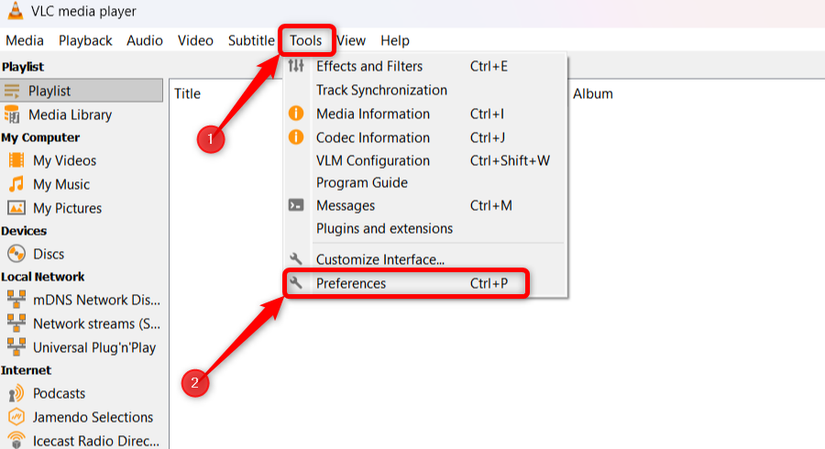Click the Effects and Filters equalizer icon

[x=296, y=66]
